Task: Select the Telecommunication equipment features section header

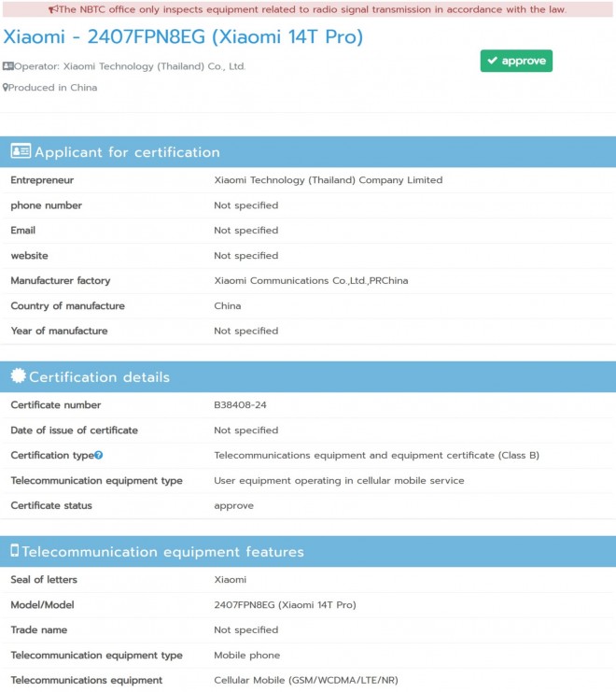Action: 162,552
